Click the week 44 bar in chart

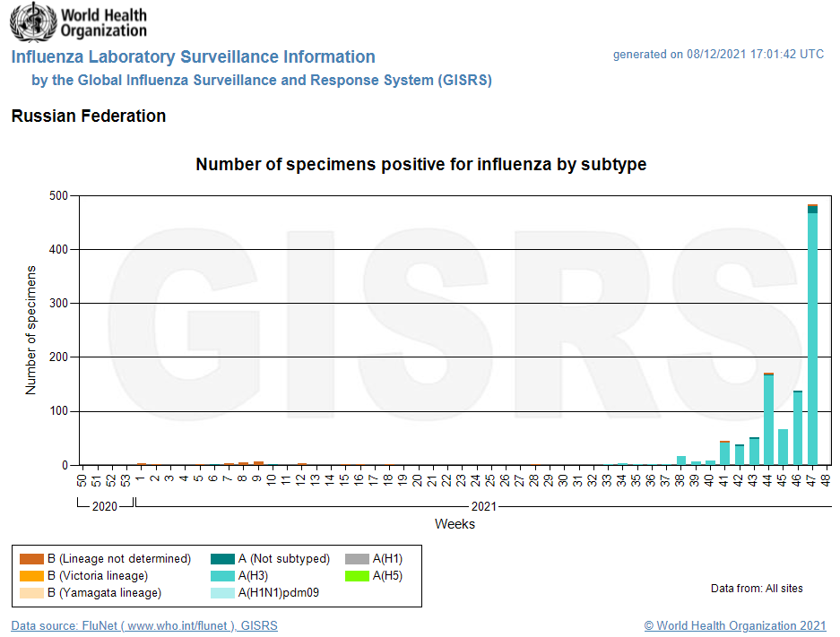point(768,419)
